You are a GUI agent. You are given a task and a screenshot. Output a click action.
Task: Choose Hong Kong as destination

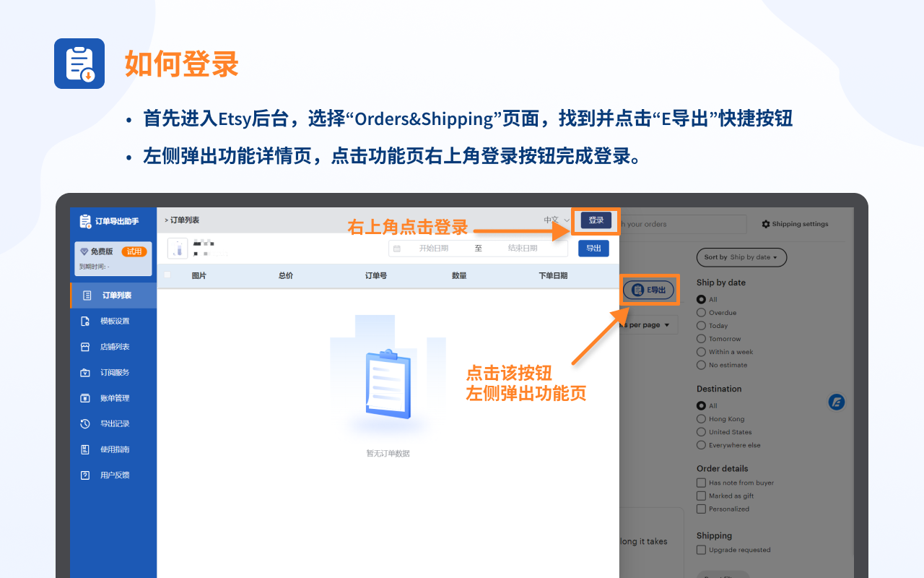point(701,418)
